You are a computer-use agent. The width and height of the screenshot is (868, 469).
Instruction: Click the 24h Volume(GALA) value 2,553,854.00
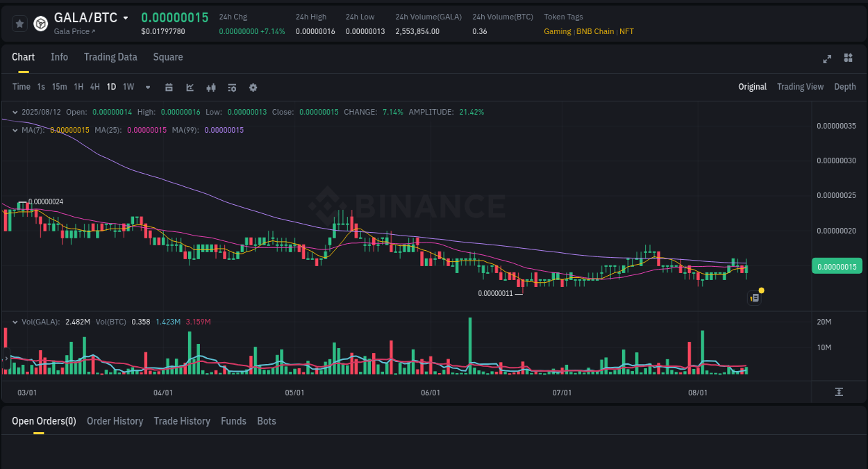click(x=417, y=31)
